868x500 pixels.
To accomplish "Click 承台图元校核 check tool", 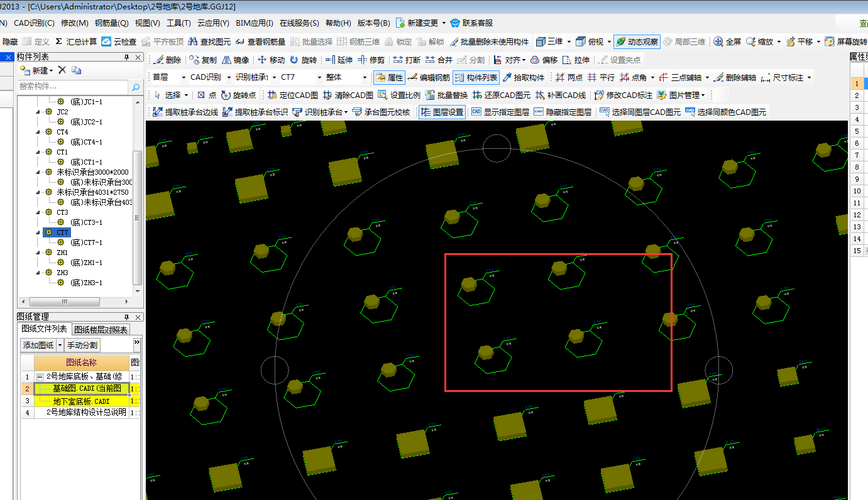I will [x=381, y=112].
